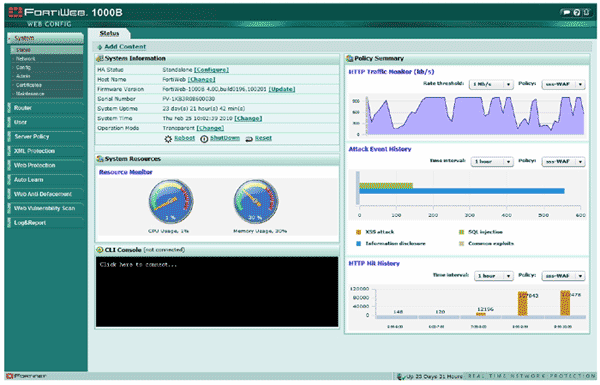Open the Rate threshold dropdown

coord(491,84)
